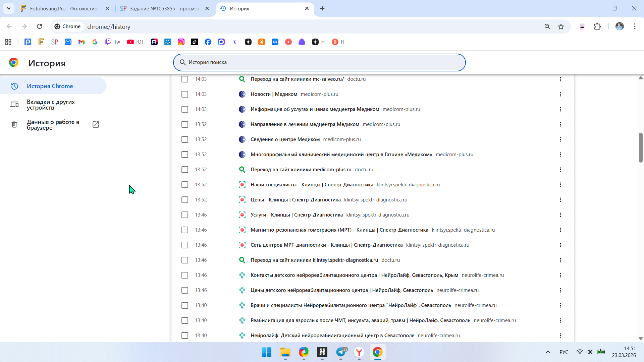Viewport: 644px width, 362px height.
Task: Open the apps grid icon in bookmarks bar
Action: [x=8, y=42]
